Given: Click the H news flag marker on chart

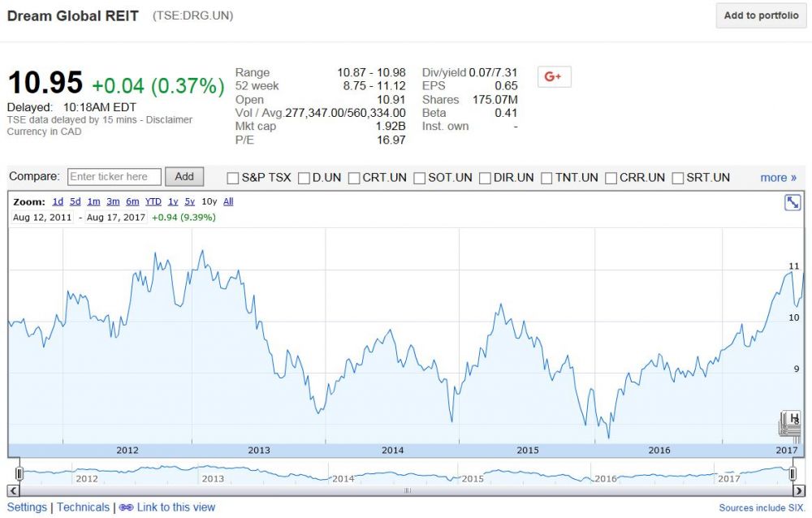Looking at the screenshot, I should pyautogui.click(x=793, y=419).
